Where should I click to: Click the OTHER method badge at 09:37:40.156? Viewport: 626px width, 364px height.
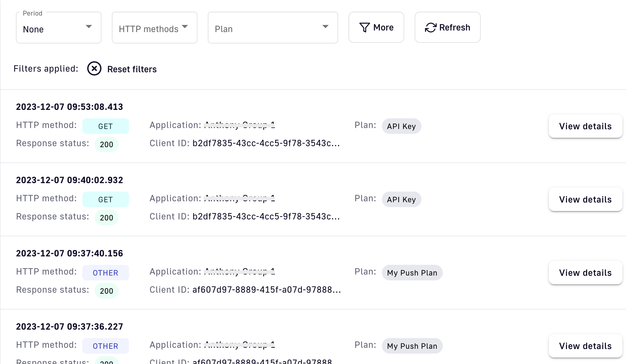click(105, 273)
